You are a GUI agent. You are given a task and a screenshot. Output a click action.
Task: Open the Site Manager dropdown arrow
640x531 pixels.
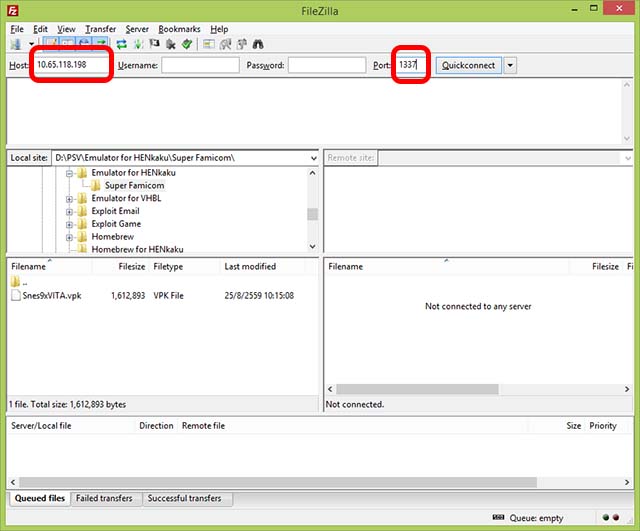tap(31, 44)
